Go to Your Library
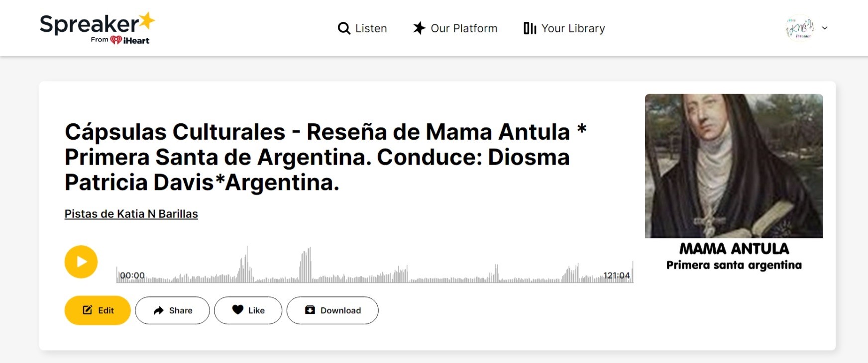Screen dimensions: 868x363 tap(564, 28)
